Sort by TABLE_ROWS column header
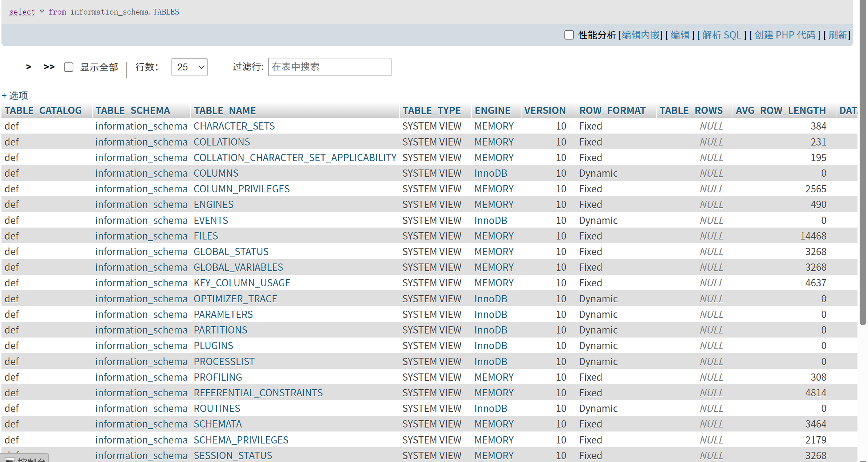The image size is (868, 462). tap(691, 110)
